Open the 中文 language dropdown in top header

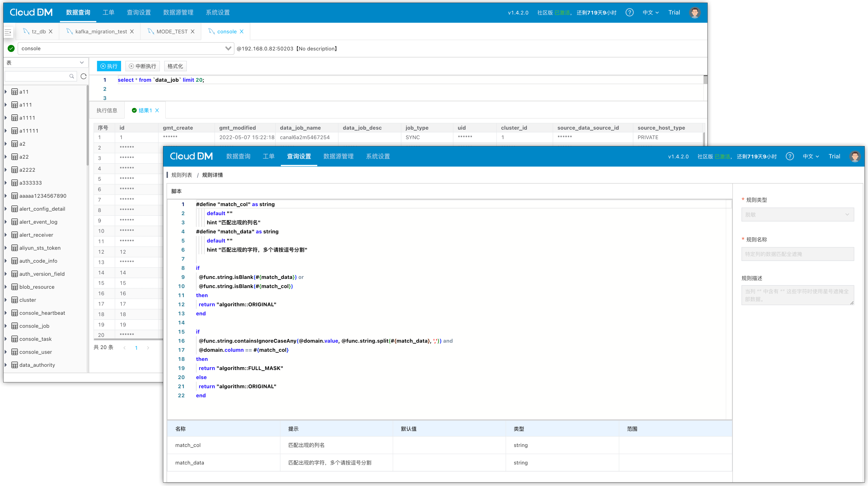pyautogui.click(x=650, y=12)
